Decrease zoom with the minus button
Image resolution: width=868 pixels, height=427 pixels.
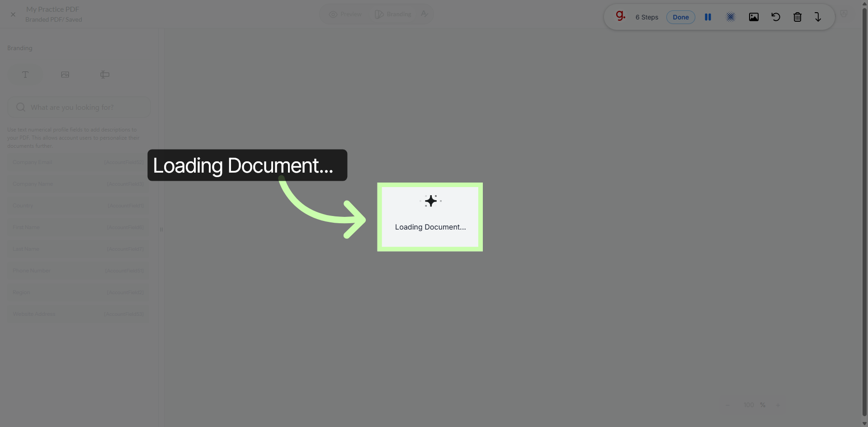(x=727, y=405)
